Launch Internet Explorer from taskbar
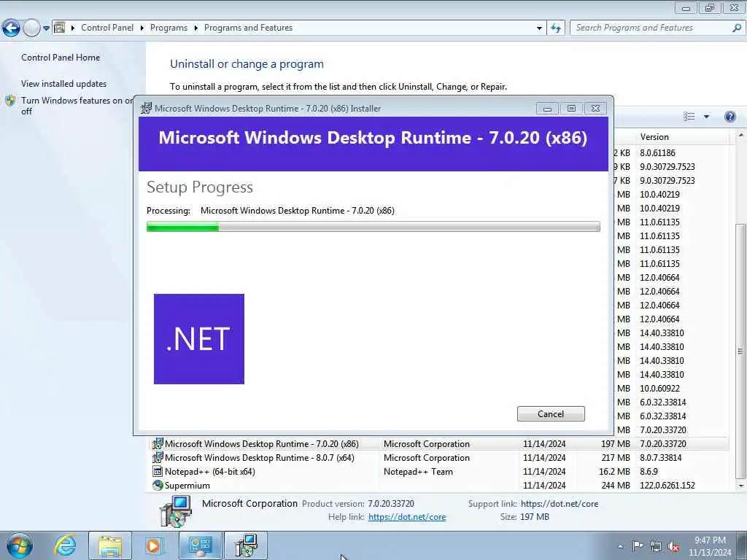Viewport: 747px width, 560px height. coord(65,545)
